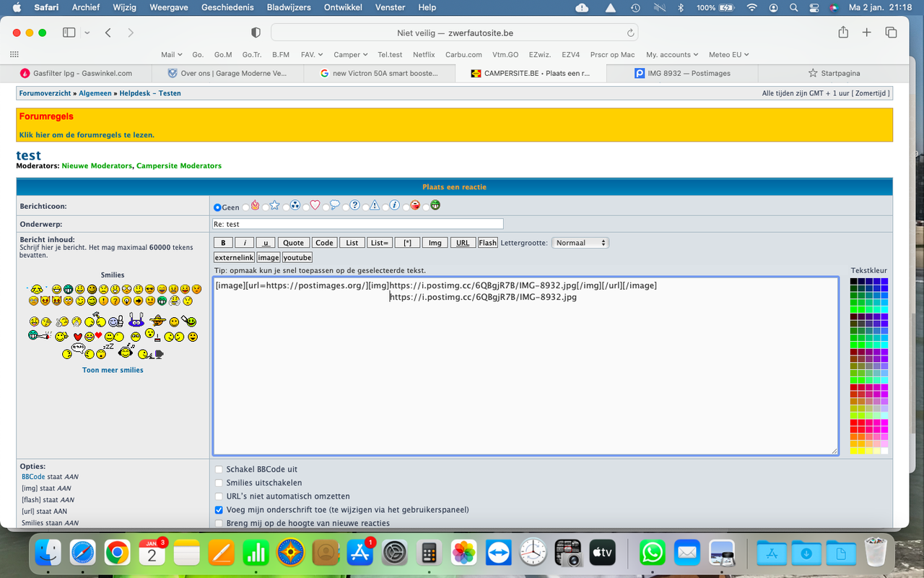
Task: Open favorites grid icon in bookmarks bar
Action: pyautogui.click(x=14, y=54)
